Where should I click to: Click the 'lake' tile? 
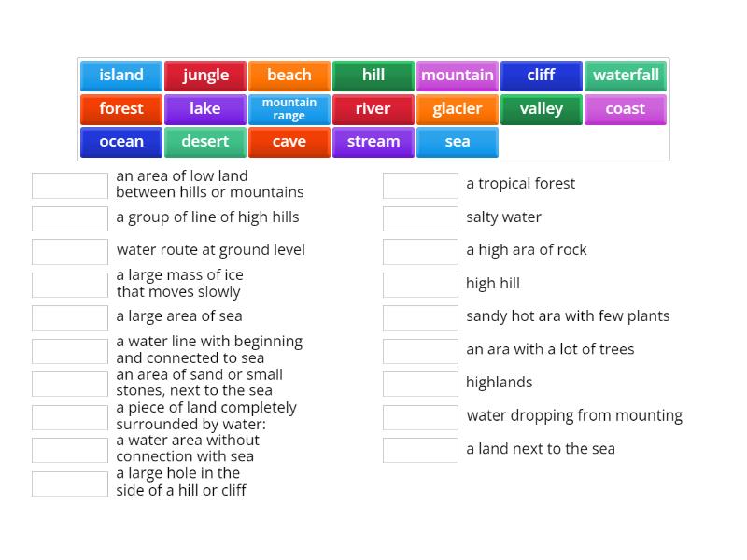click(x=204, y=109)
